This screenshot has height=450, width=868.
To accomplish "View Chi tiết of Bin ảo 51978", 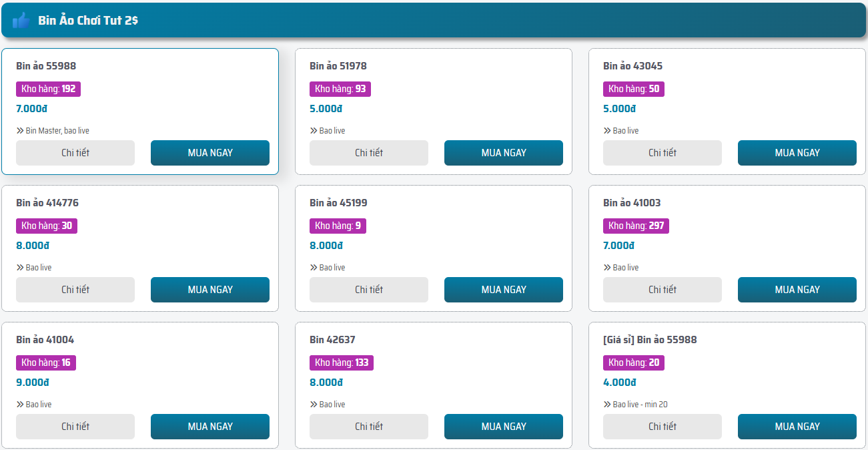I will coord(369,153).
